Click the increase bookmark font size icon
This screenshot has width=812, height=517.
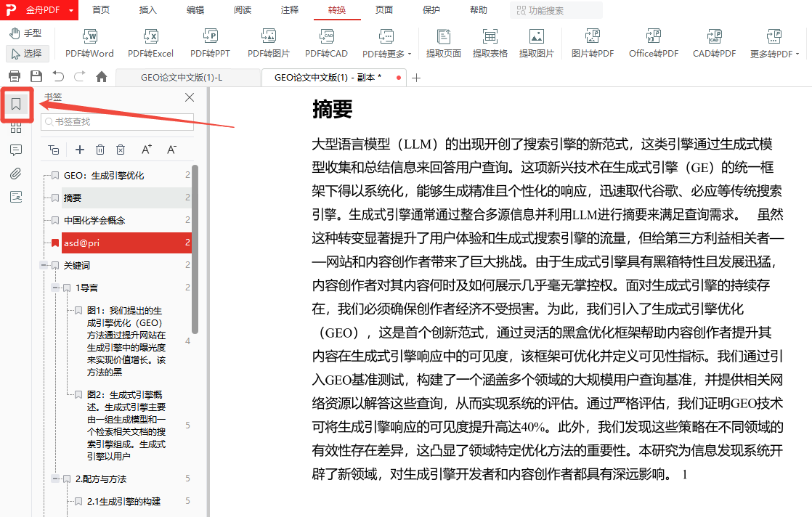pos(147,150)
